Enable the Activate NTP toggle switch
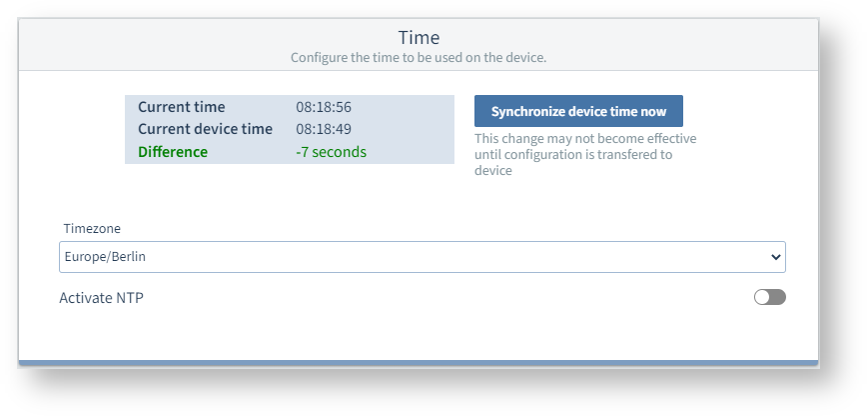The image size is (868, 417). click(770, 297)
